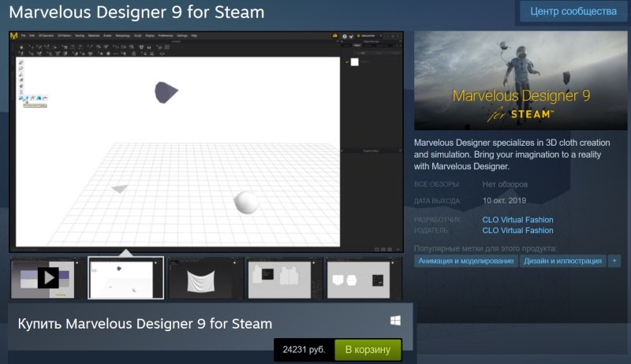
Task: Select the Анимация и моделирование tag
Action: pyautogui.click(x=465, y=261)
